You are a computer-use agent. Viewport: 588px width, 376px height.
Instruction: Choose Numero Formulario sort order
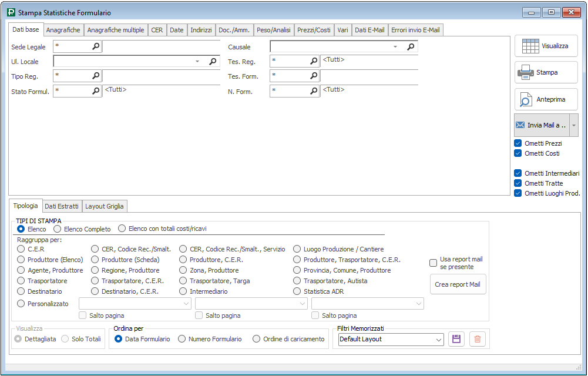[x=182, y=339]
